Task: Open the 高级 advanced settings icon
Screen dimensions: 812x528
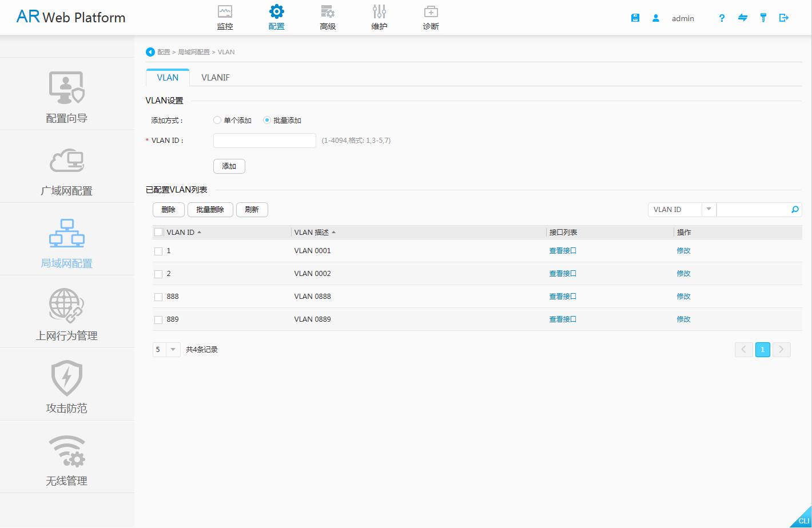Action: point(328,12)
